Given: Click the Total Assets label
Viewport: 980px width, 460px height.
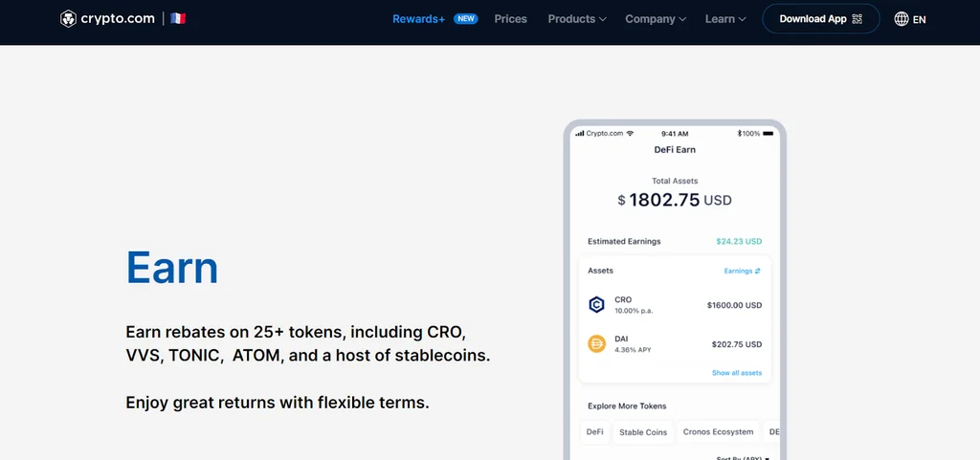Looking at the screenshot, I should 675,181.
